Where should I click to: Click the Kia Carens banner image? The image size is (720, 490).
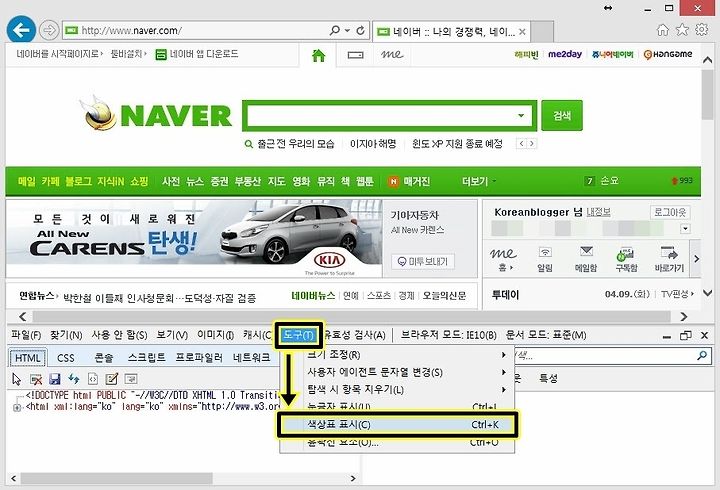point(194,239)
